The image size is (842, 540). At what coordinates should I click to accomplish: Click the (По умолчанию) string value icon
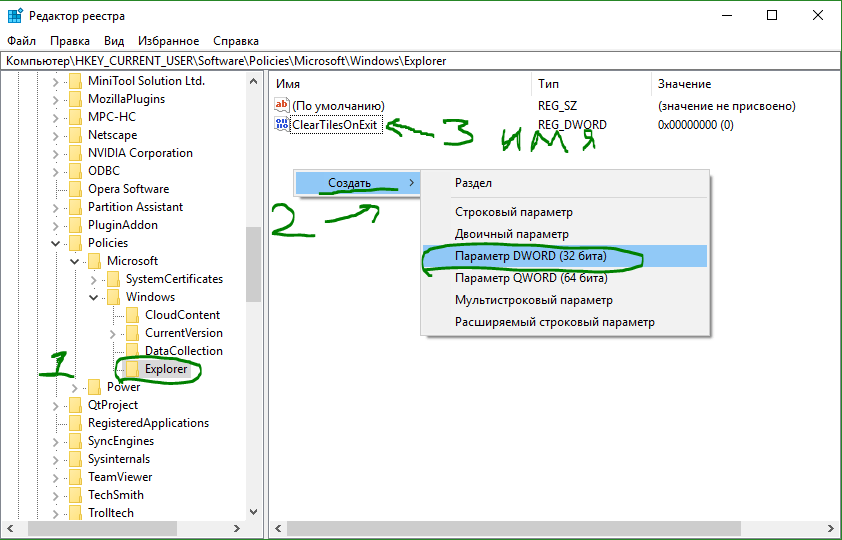281,105
